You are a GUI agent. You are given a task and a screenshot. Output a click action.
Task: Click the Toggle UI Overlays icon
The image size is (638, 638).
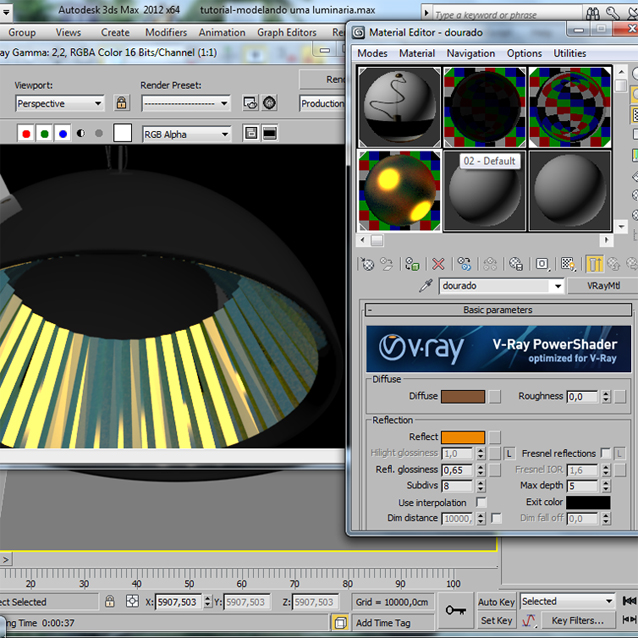pyautogui.click(x=251, y=133)
